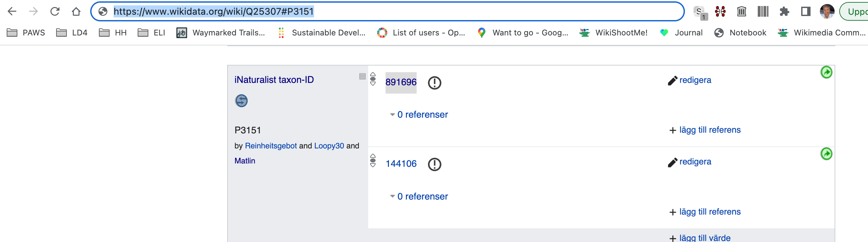Expand 0 referenser under value 144106

419,197
